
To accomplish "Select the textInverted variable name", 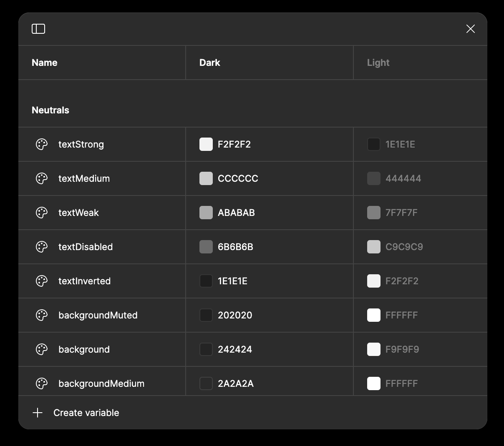I will click(85, 281).
